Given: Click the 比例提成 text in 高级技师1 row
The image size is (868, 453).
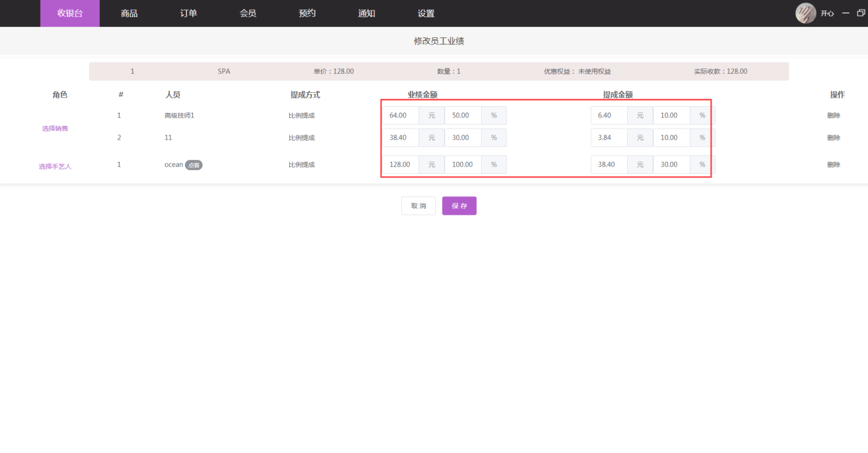Looking at the screenshot, I should (x=302, y=116).
